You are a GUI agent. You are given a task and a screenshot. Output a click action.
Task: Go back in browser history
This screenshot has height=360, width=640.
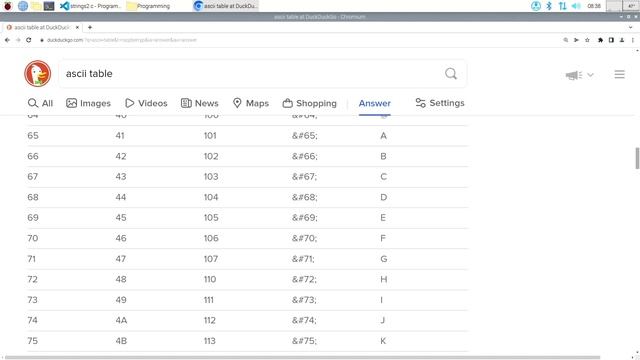(x=7, y=40)
